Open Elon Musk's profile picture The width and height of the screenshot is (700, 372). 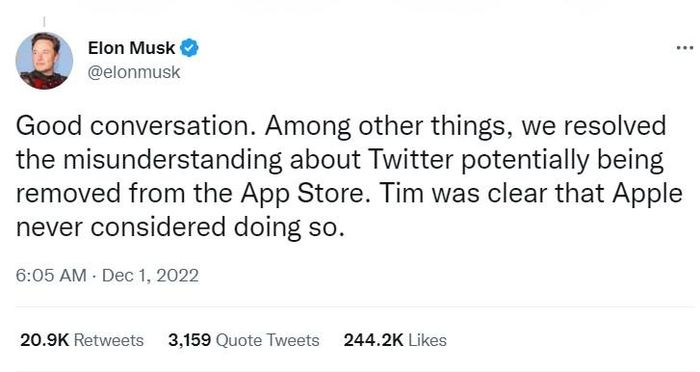(x=44, y=61)
